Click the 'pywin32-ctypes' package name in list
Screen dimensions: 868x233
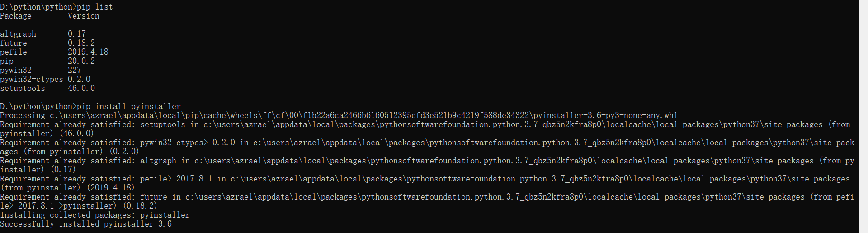tap(32, 79)
